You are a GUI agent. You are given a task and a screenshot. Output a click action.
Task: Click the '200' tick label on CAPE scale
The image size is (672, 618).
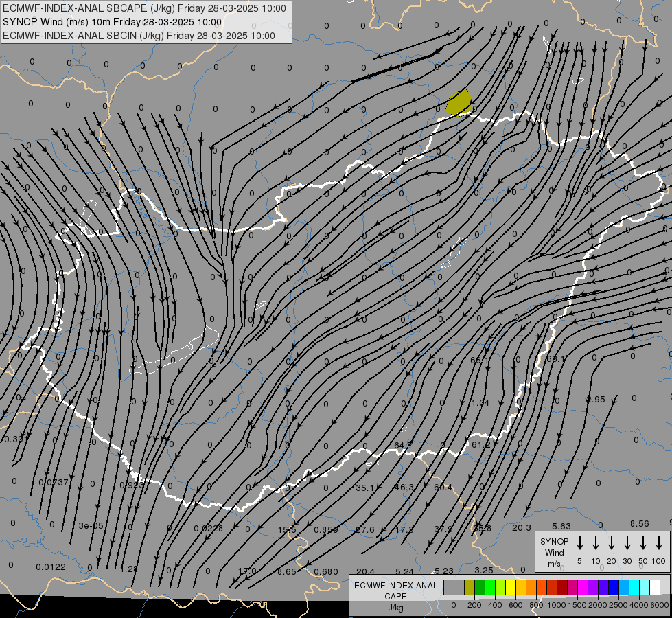(x=474, y=605)
